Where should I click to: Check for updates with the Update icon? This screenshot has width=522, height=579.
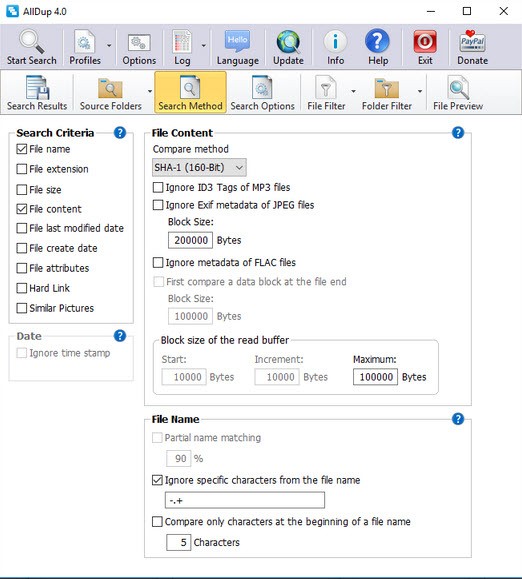[288, 42]
